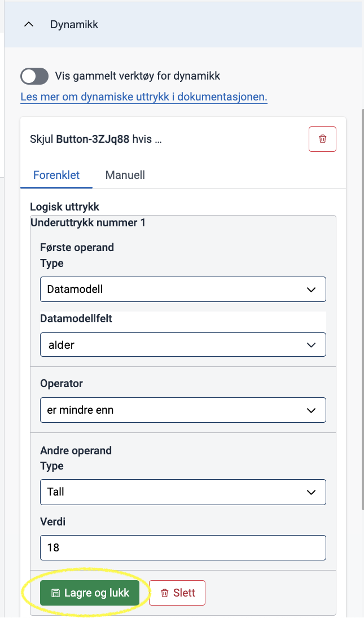
Task: Click the Verdi input field containing 18
Action: [183, 547]
